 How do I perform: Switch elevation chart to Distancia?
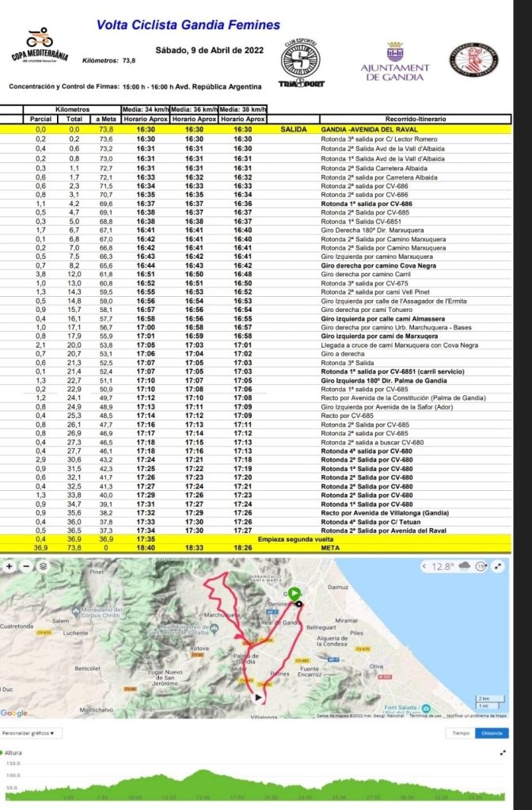pos(492,733)
